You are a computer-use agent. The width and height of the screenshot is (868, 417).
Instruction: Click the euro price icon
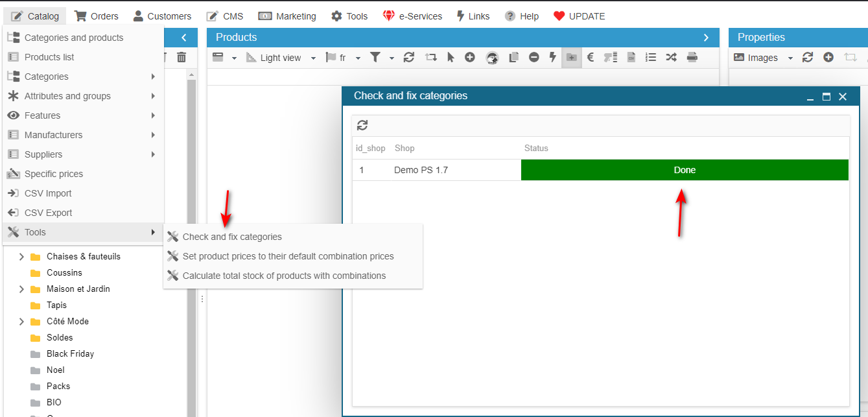pos(591,58)
